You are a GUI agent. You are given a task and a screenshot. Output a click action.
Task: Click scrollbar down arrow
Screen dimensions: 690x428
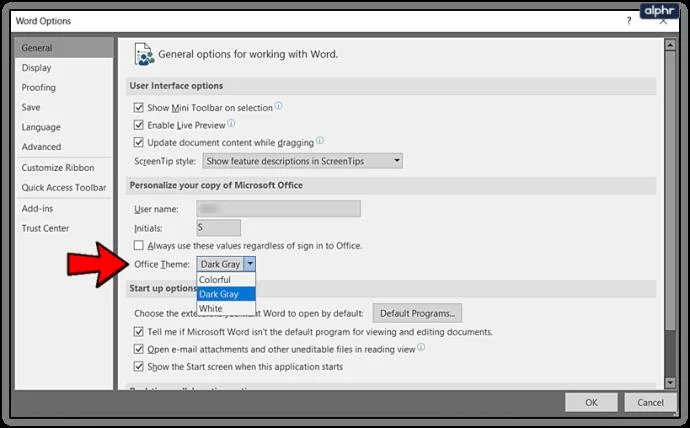pos(670,383)
